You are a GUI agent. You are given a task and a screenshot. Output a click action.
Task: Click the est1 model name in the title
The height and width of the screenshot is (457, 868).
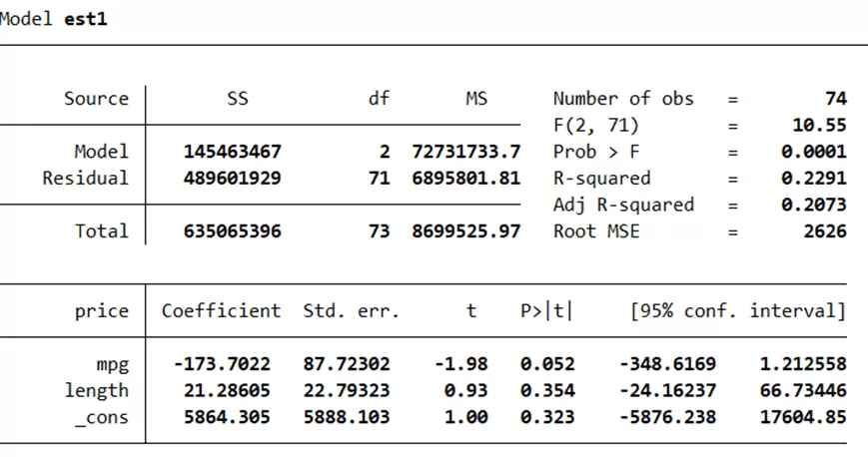pos(85,19)
